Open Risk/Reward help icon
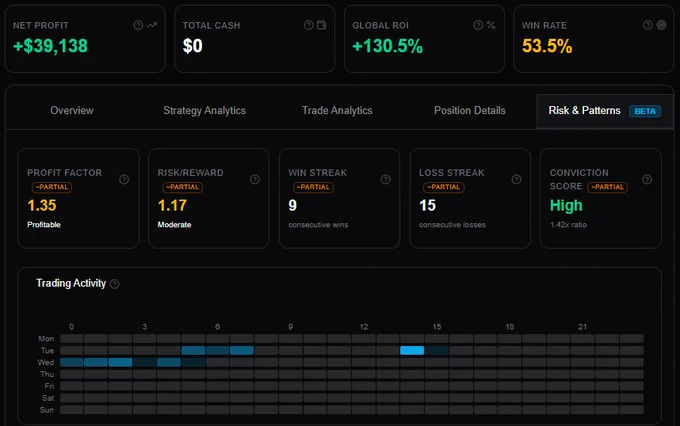The image size is (680, 426). (x=255, y=179)
